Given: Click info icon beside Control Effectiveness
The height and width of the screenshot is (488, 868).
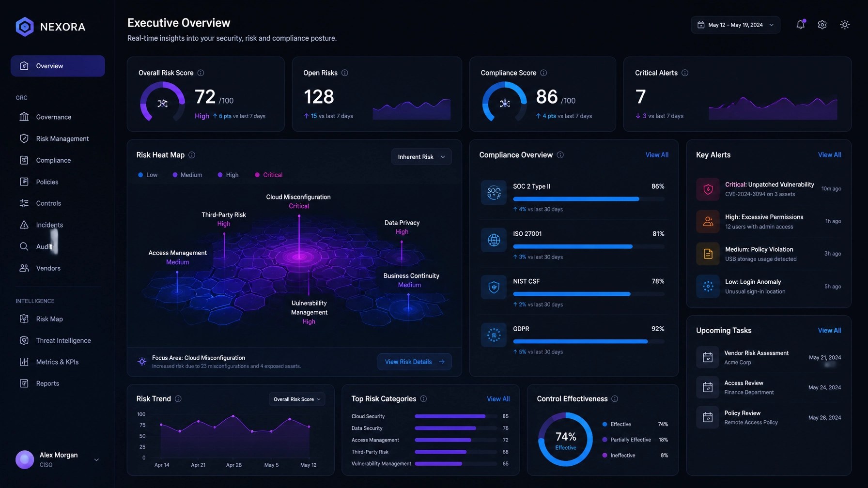Looking at the screenshot, I should [x=615, y=399].
